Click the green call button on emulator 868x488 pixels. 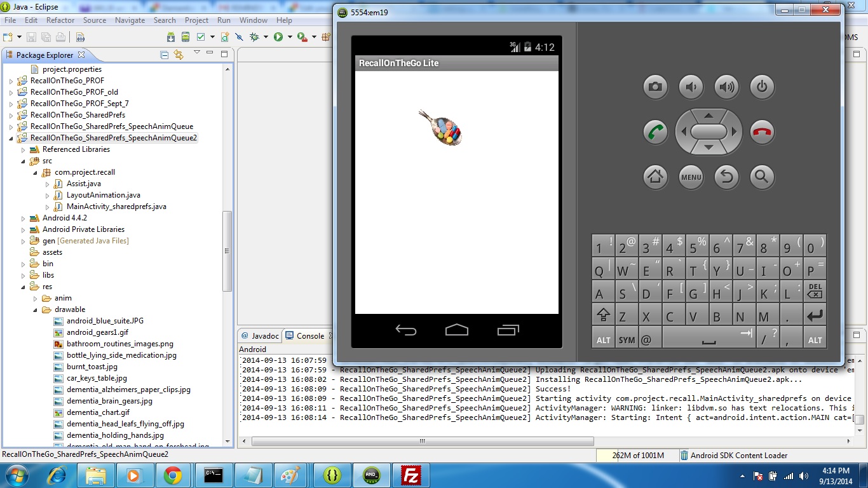[655, 132]
